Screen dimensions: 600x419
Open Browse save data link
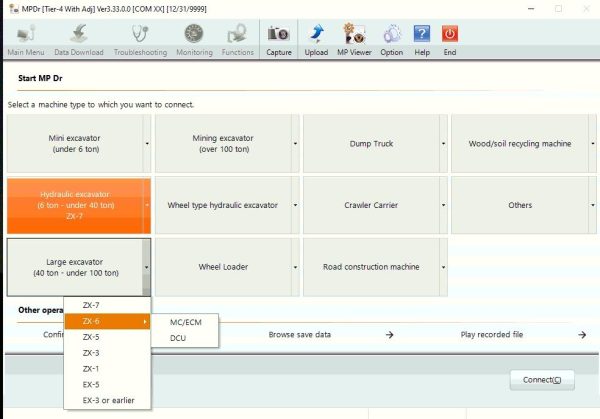point(300,335)
